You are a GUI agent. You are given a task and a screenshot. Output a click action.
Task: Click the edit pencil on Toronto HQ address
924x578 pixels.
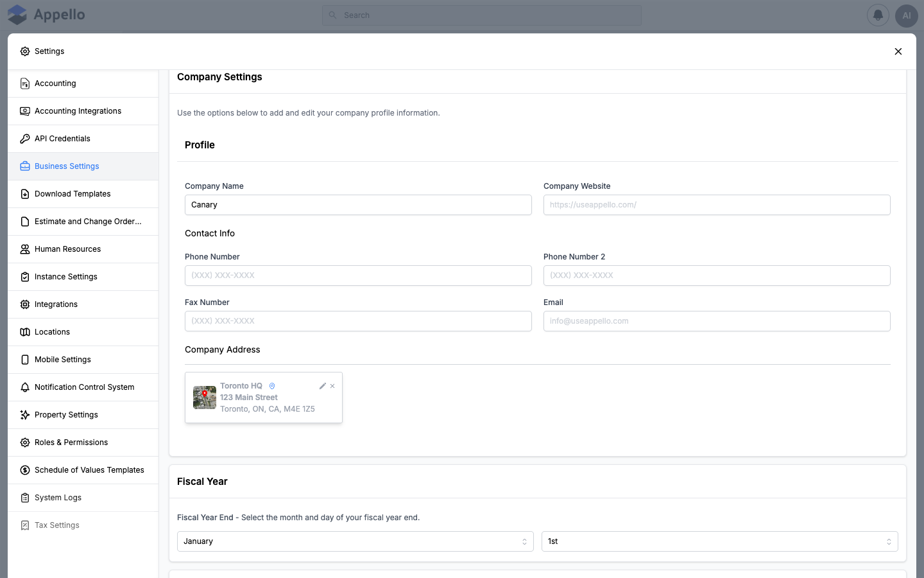[323, 386]
